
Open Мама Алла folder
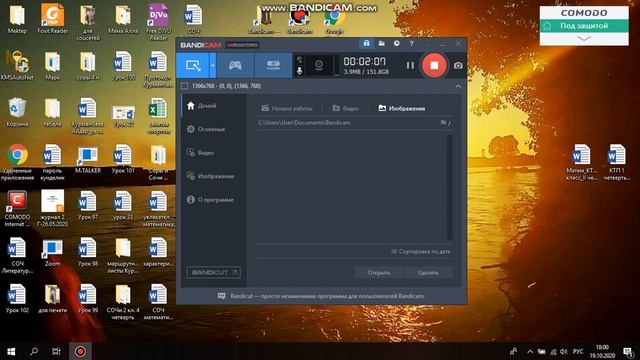coord(123,19)
